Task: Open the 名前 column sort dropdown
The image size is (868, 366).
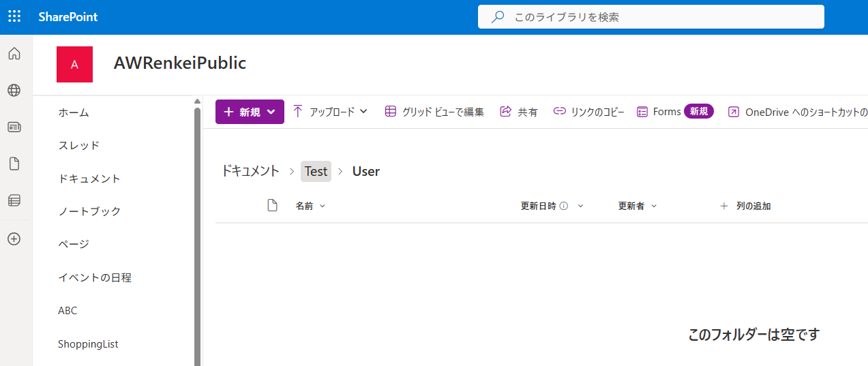Action: tap(310, 206)
